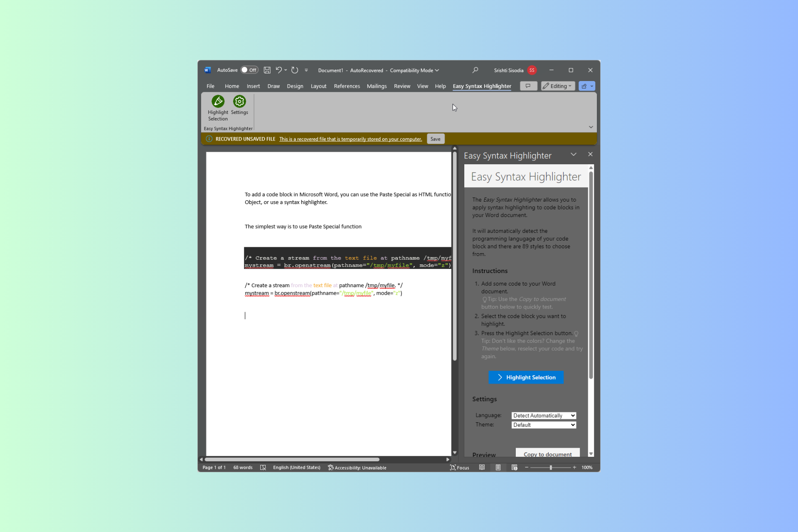Click the Save icon on quick access toolbar
The image size is (798, 532).
click(x=267, y=70)
